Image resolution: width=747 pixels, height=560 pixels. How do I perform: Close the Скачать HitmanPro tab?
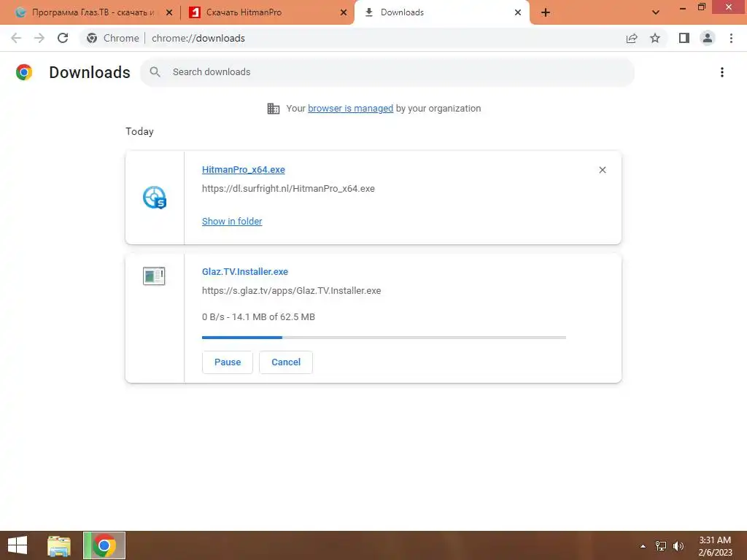pyautogui.click(x=344, y=12)
